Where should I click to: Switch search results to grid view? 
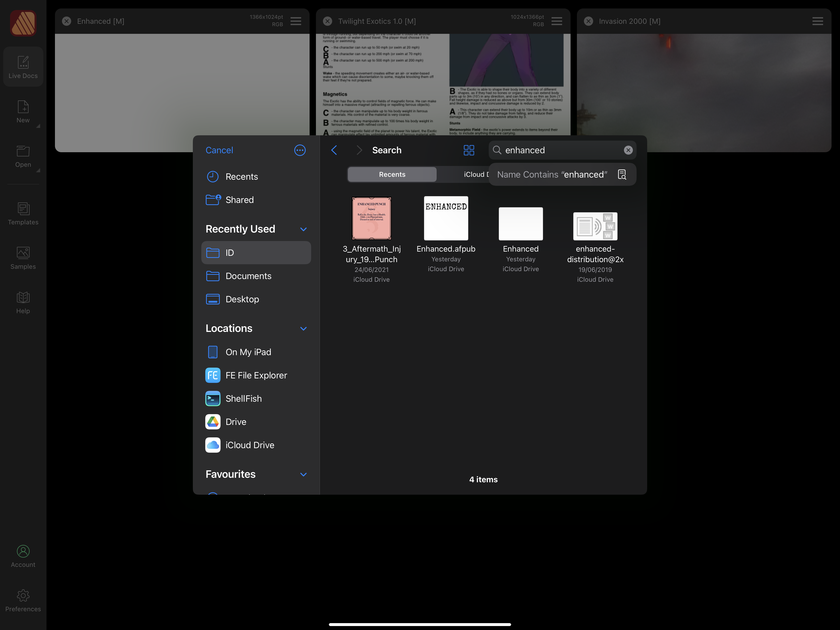(469, 150)
